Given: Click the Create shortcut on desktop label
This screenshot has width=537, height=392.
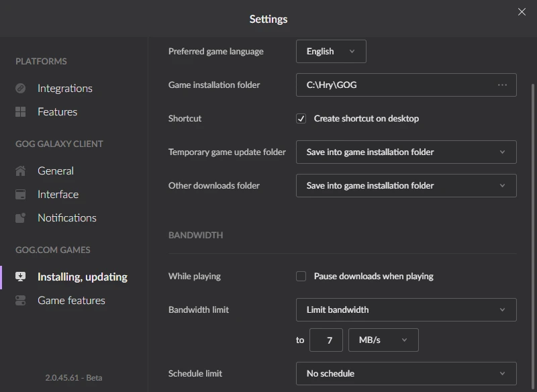Looking at the screenshot, I should point(367,118).
